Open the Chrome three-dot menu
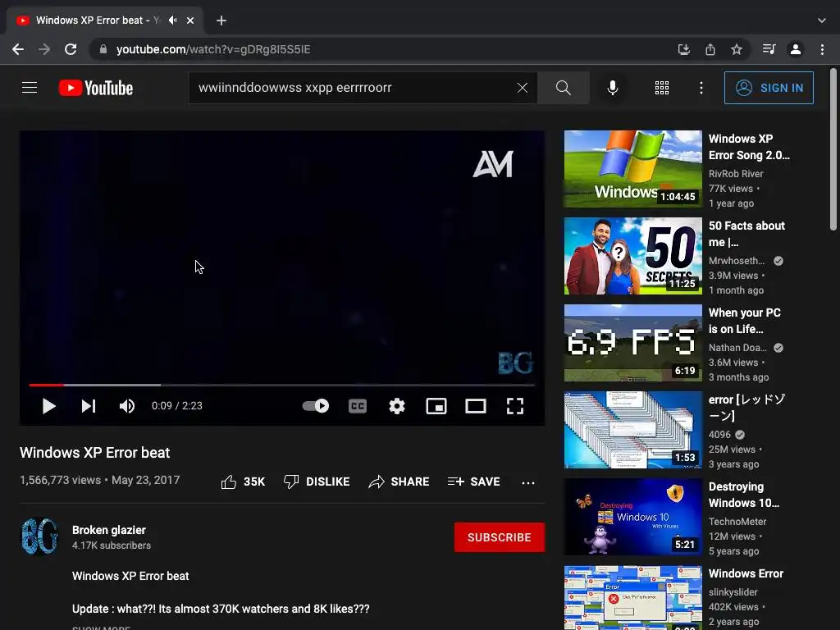 pyautogui.click(x=822, y=49)
